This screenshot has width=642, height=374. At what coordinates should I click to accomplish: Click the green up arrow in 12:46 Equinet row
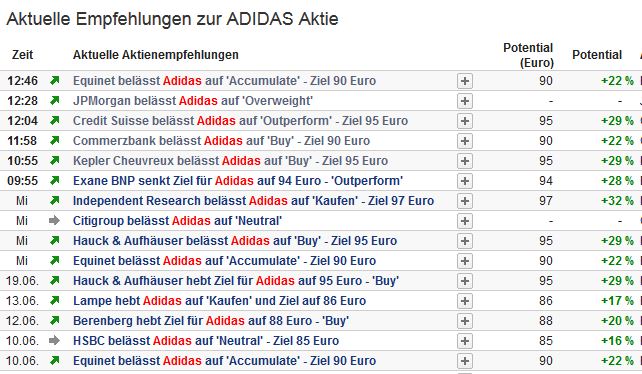54,80
